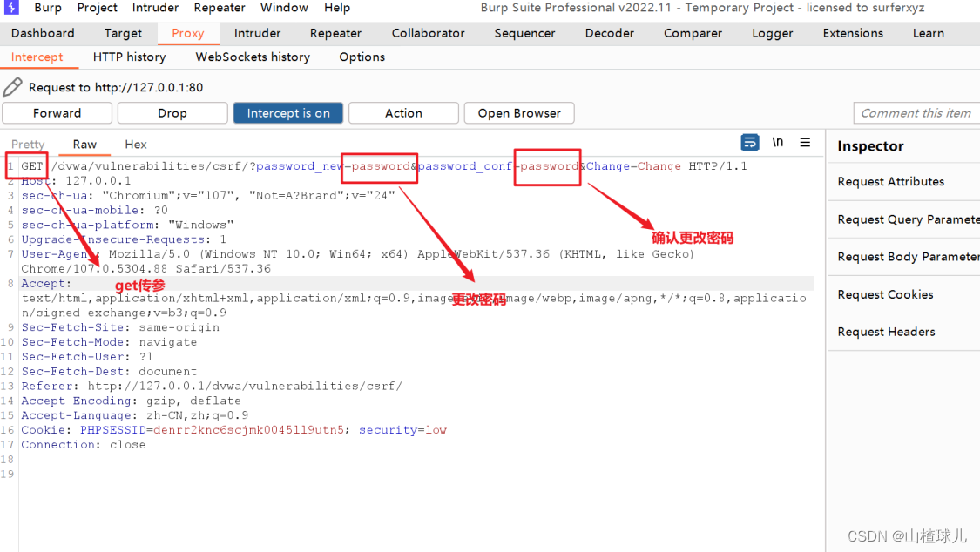980x552 pixels.
Task: Open the Logger tab
Action: 772,33
